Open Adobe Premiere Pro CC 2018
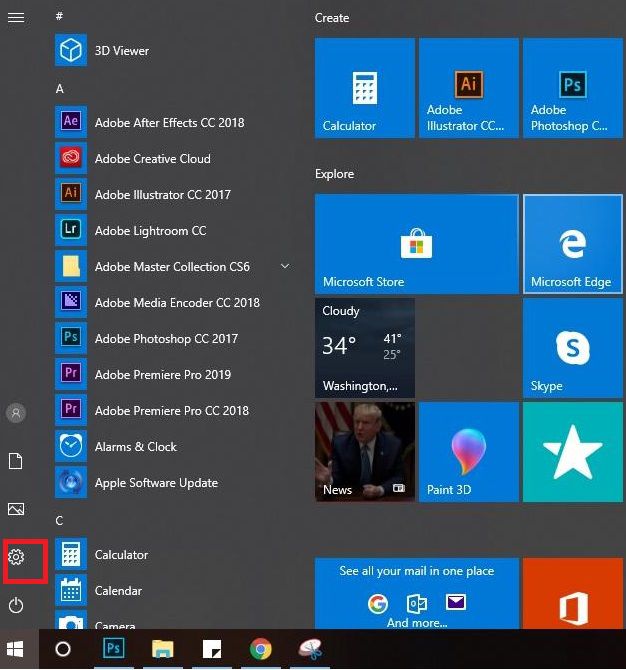The image size is (626, 670). 175,411
